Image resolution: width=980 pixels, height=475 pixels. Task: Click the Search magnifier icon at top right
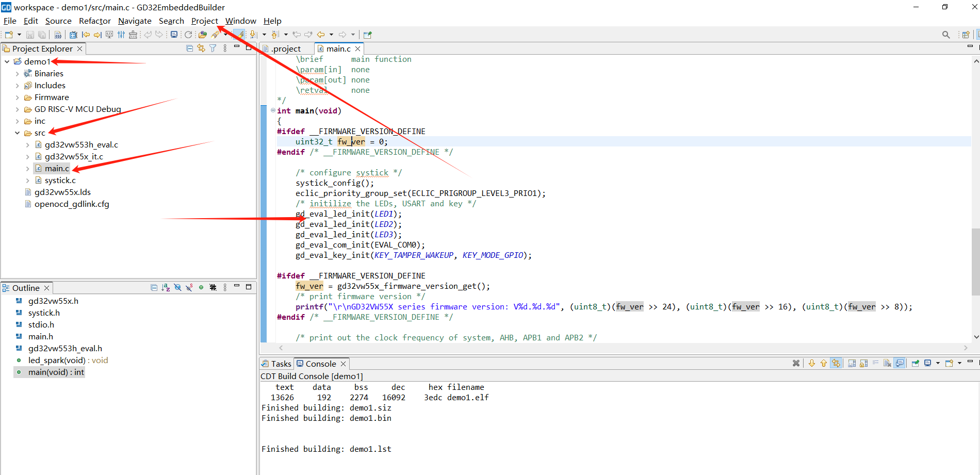[x=945, y=35]
